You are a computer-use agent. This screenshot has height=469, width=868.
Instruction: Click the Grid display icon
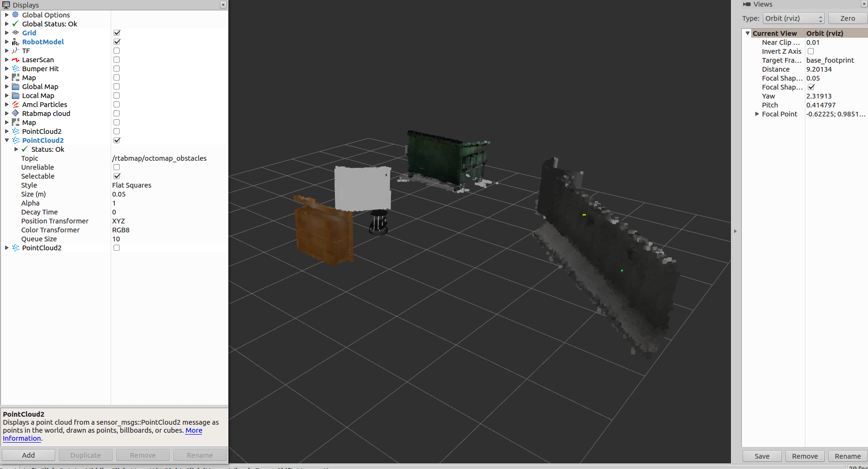16,33
